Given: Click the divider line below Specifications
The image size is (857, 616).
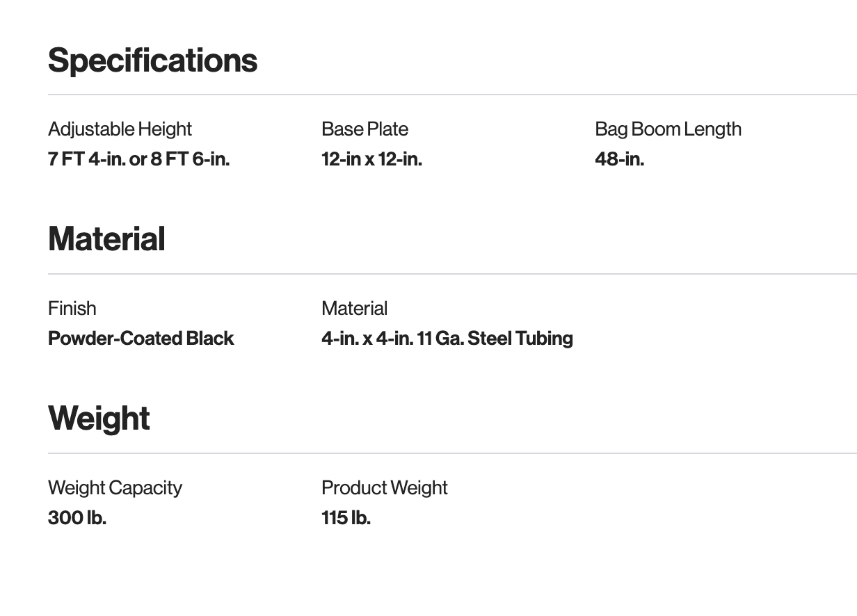Looking at the screenshot, I should 452,95.
